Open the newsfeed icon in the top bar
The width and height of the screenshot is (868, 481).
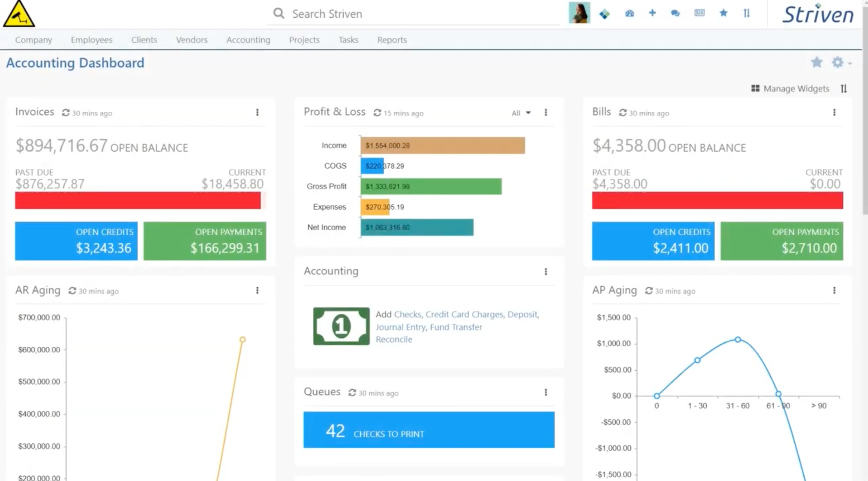699,14
